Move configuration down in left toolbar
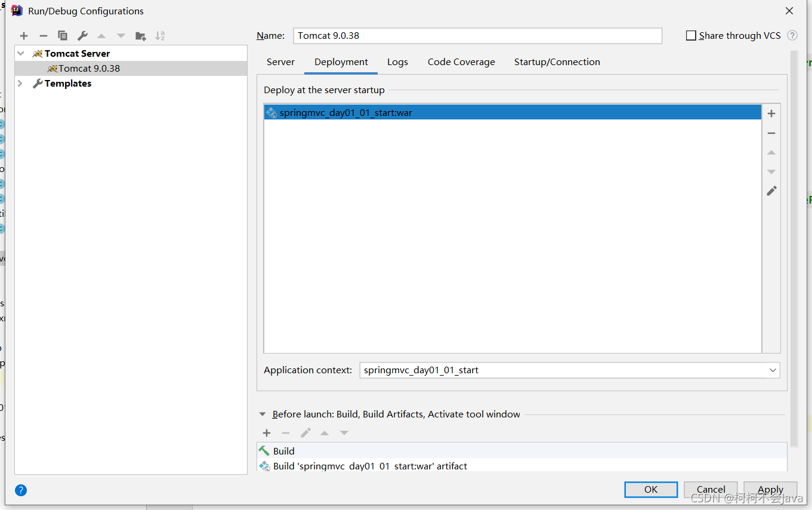 (x=121, y=36)
